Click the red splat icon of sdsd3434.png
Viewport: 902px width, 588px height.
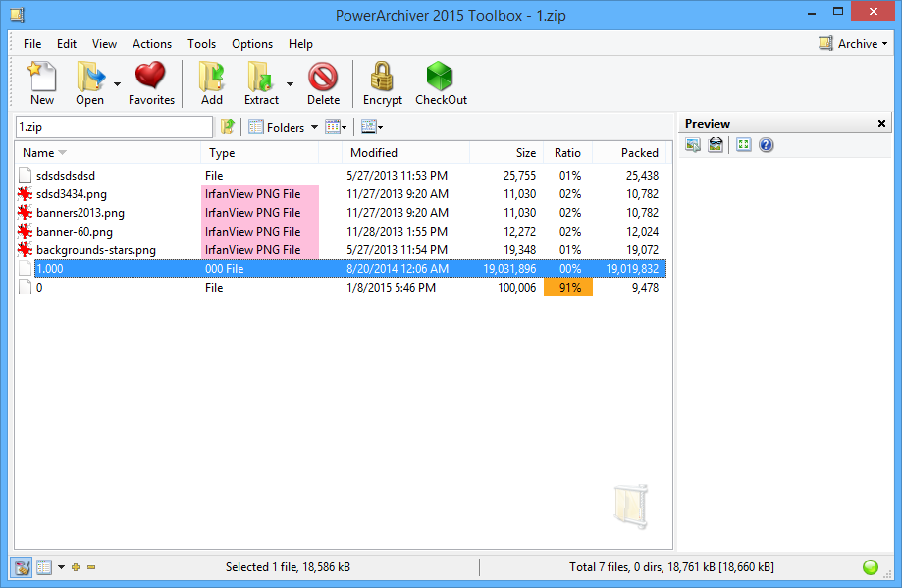coord(26,194)
